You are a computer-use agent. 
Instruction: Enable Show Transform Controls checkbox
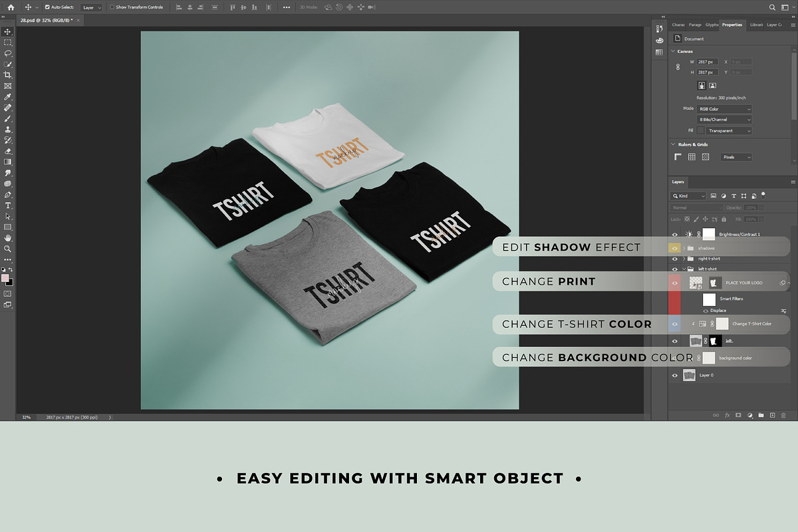tap(112, 7)
